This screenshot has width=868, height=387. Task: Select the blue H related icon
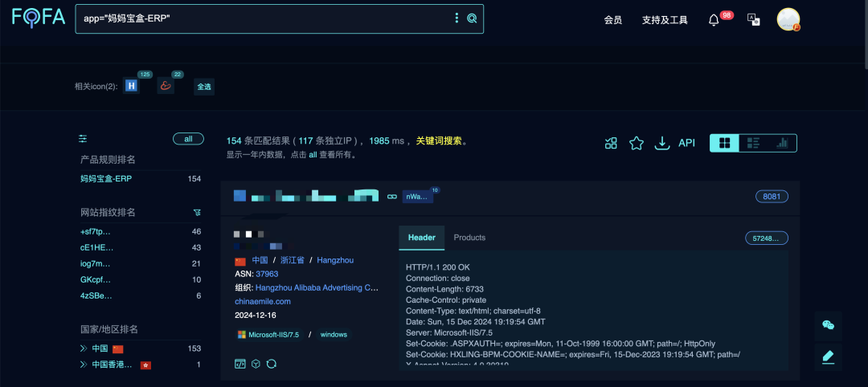coord(131,86)
